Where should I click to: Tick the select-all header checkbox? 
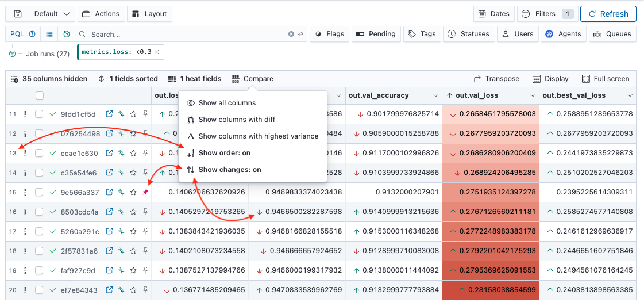[40, 95]
